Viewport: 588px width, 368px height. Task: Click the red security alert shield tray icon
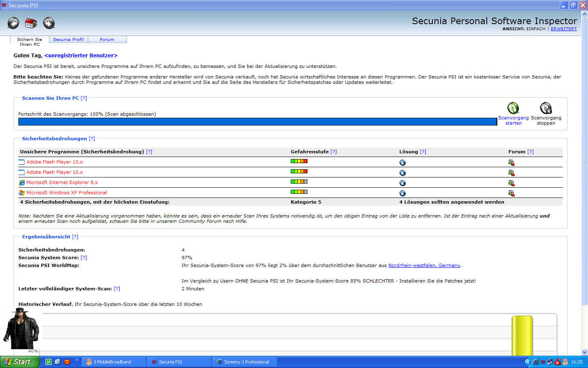point(557,362)
